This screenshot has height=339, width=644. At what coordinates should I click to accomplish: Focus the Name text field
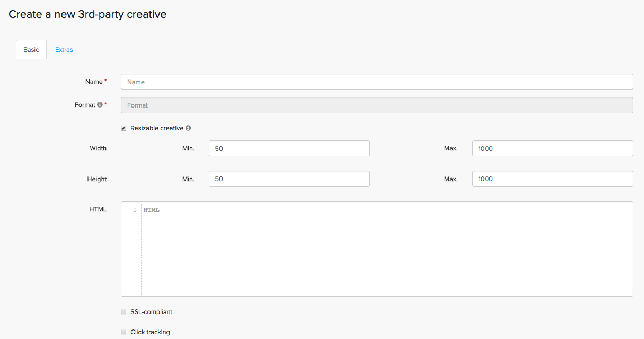coord(376,82)
